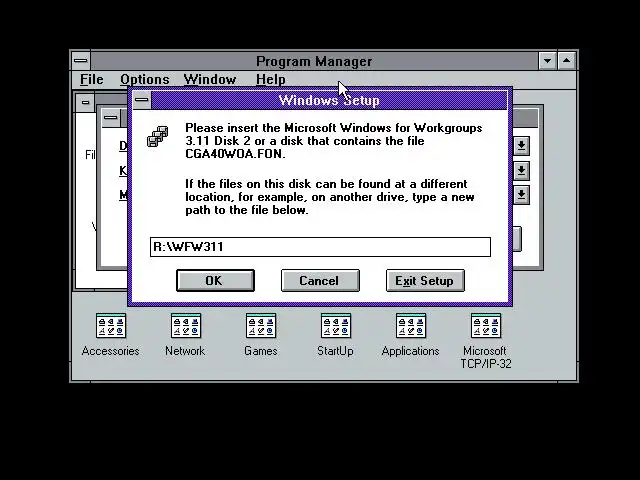Screen dimensions: 640x480
Task: Open the File menu in Program Manager
Action: point(91,79)
